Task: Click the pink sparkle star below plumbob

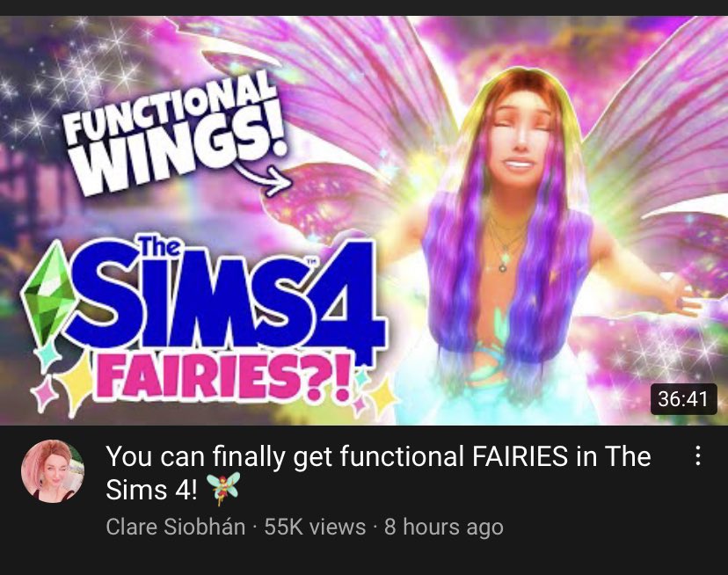Action: click(44, 395)
